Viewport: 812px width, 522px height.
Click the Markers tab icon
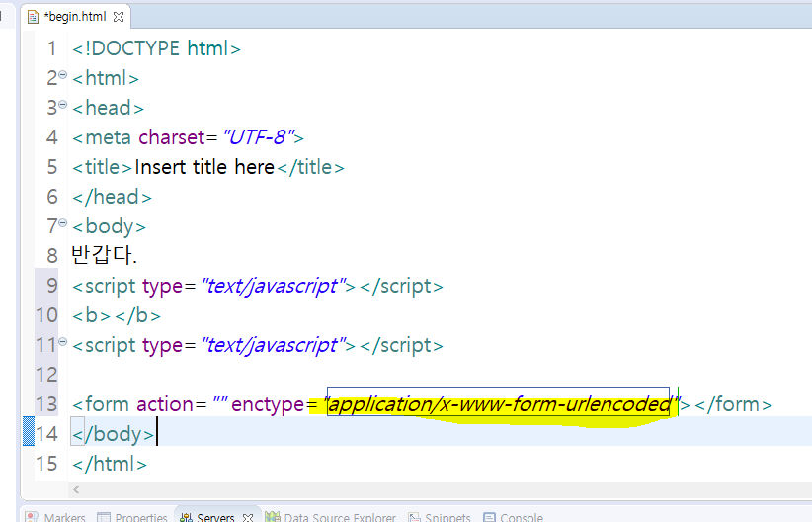tap(32, 517)
